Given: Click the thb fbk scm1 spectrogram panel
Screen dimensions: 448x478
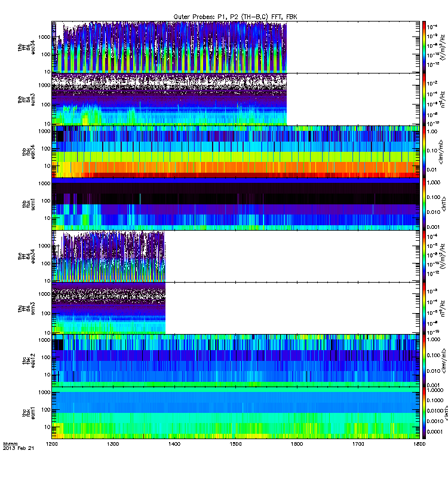Looking at the screenshot, I should (235, 204).
